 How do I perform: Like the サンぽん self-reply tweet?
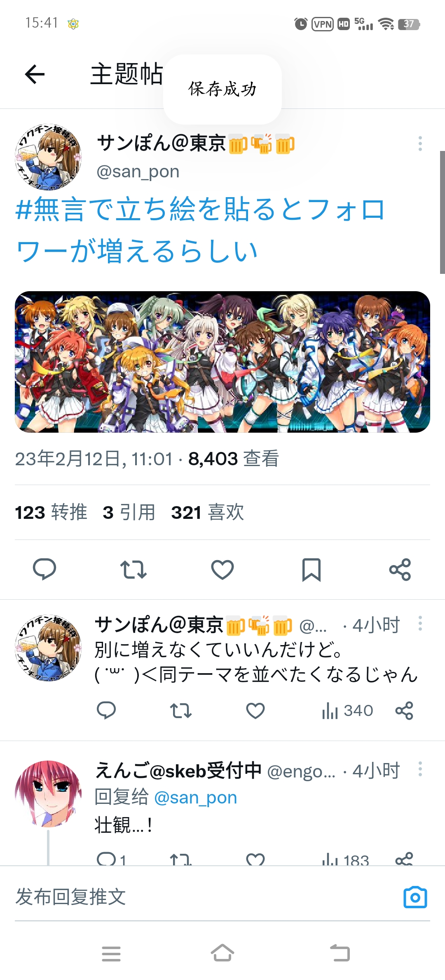tap(255, 710)
